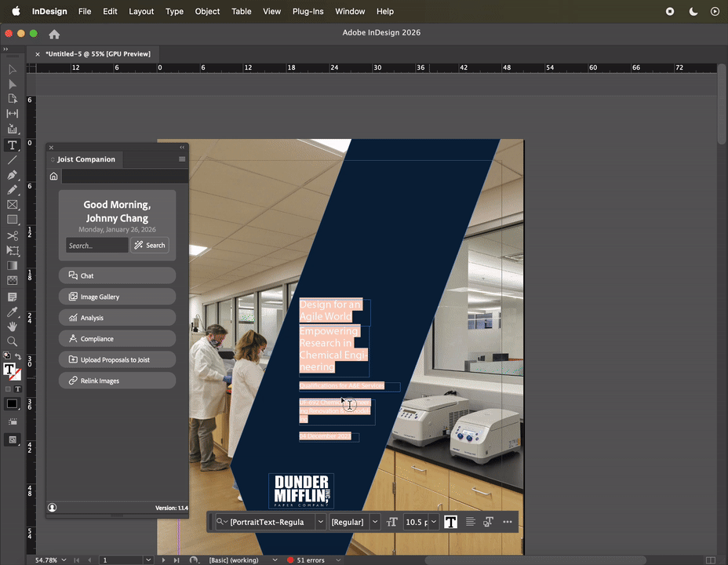Image resolution: width=728 pixels, height=565 pixels.
Task: Collapse the Joist Companion panel
Action: (182, 148)
